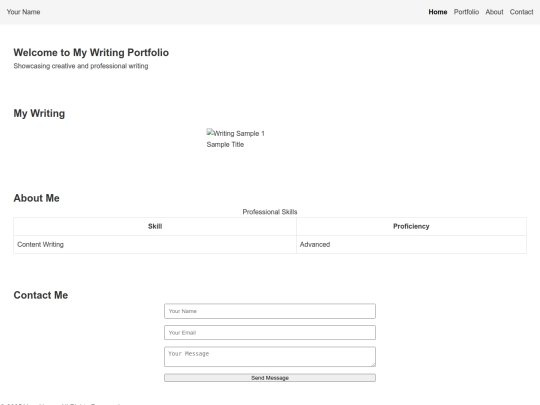Select the Contact nav link
Screen dimensions: 540x405
[x=521, y=12]
